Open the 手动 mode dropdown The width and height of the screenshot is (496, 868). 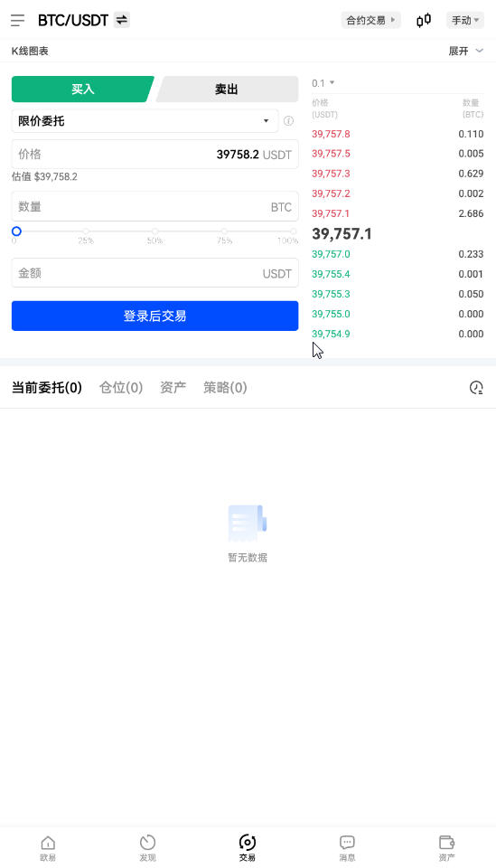tap(465, 21)
